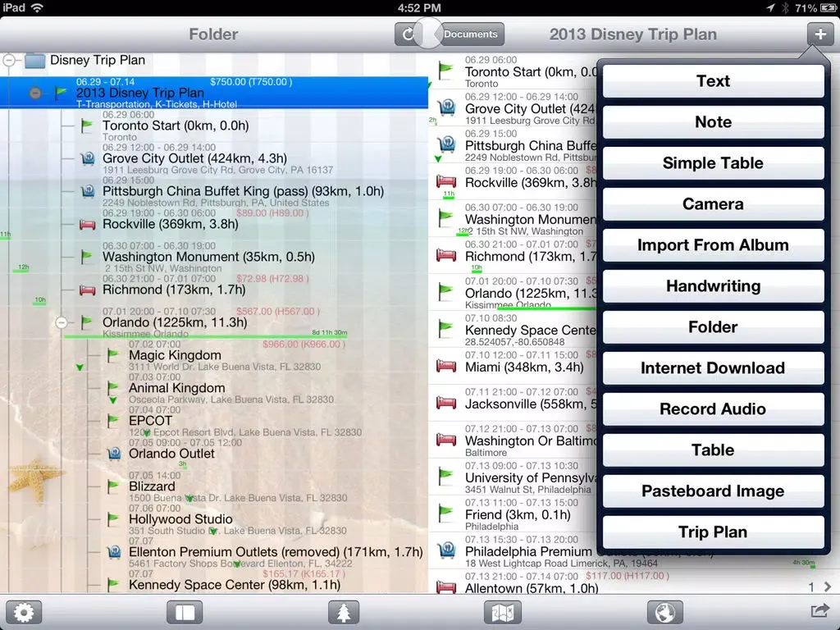This screenshot has height=630, width=840.
Task: Tap bed icon beside Miami in right list
Action: (x=446, y=367)
